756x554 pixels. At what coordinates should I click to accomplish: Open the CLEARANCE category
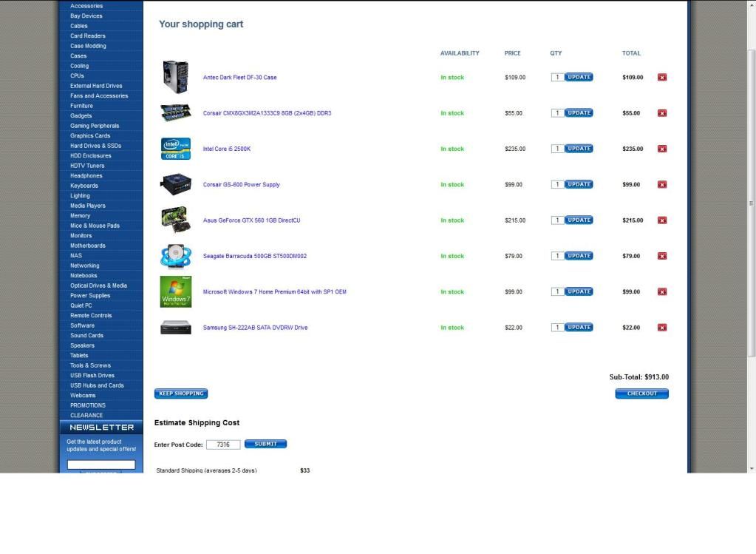[x=86, y=415]
